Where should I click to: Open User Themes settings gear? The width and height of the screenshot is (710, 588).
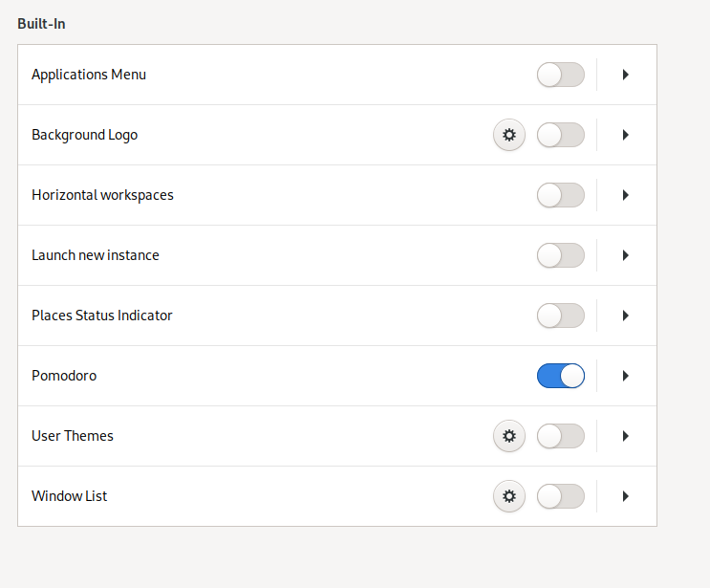point(509,436)
